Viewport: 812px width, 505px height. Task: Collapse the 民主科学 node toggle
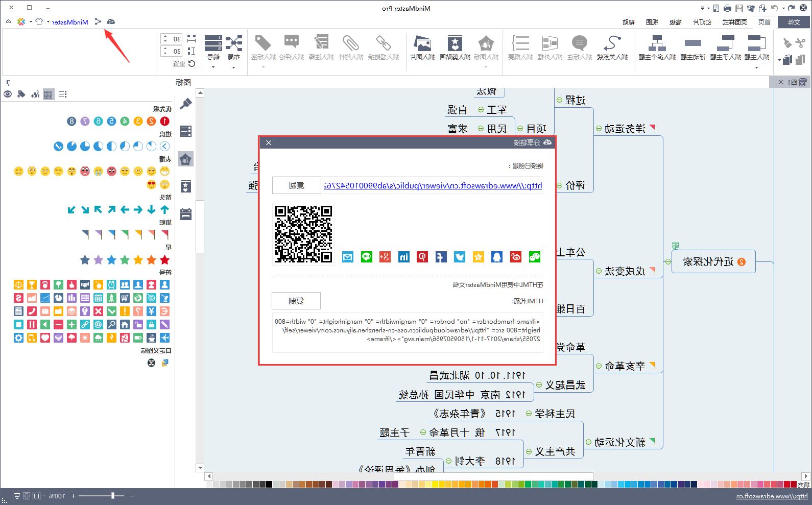click(529, 414)
